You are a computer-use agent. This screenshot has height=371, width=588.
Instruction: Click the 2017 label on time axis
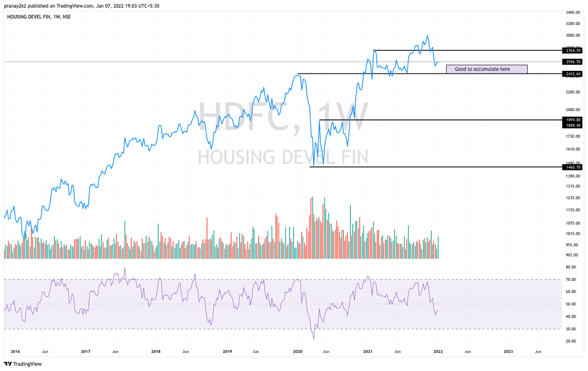[x=86, y=351]
